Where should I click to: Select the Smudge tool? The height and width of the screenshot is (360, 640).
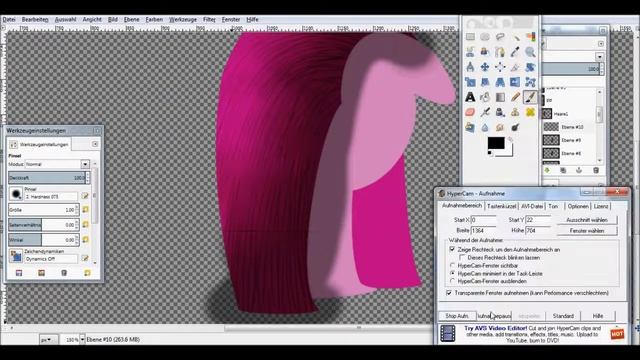point(500,127)
